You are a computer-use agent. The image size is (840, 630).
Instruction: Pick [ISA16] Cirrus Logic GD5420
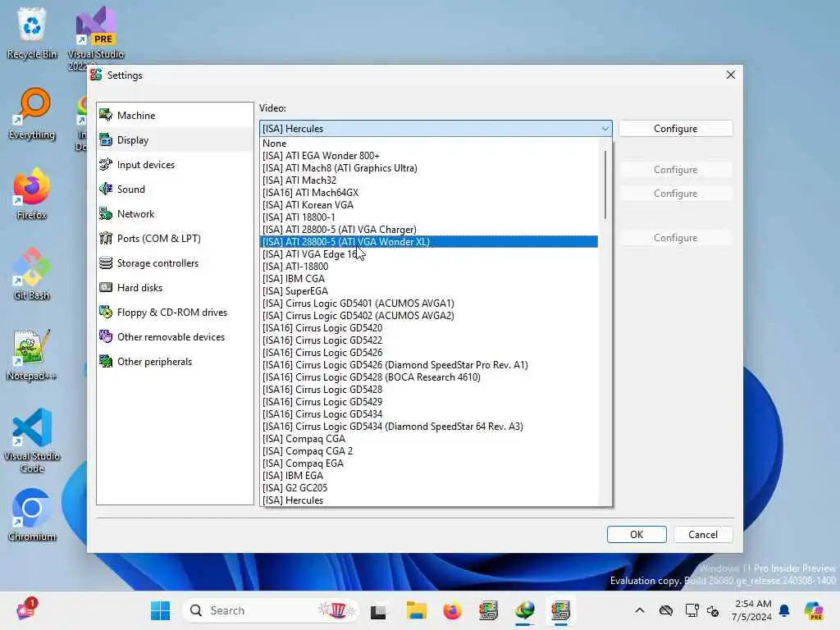(x=429, y=328)
